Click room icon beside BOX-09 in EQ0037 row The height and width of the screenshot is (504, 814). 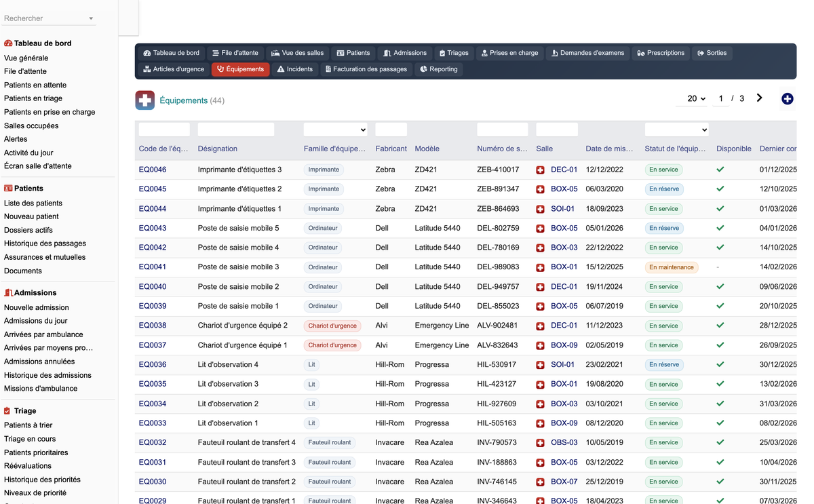[x=540, y=345]
